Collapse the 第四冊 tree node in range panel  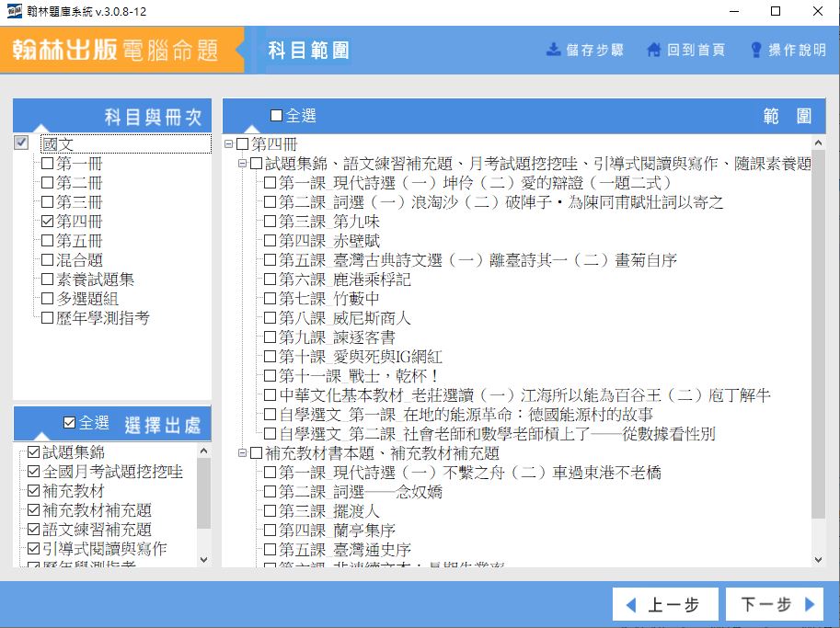tap(229, 144)
